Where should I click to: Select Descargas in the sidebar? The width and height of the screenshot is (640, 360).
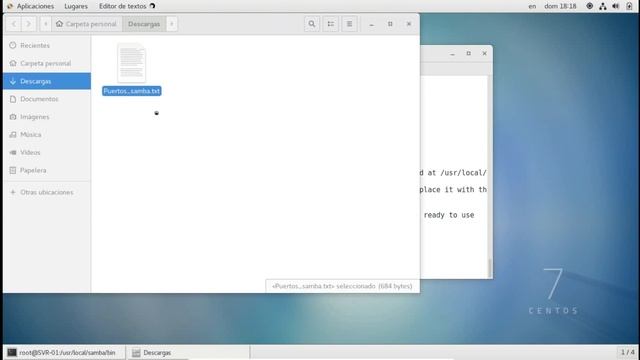pos(47,81)
